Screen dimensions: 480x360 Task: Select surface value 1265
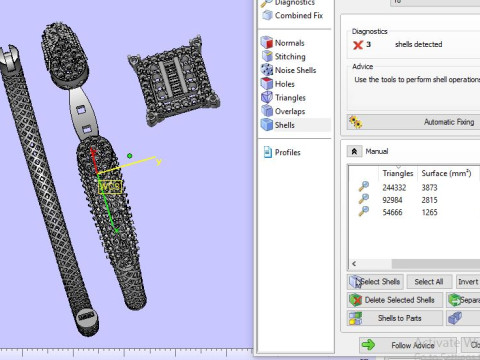click(x=429, y=212)
